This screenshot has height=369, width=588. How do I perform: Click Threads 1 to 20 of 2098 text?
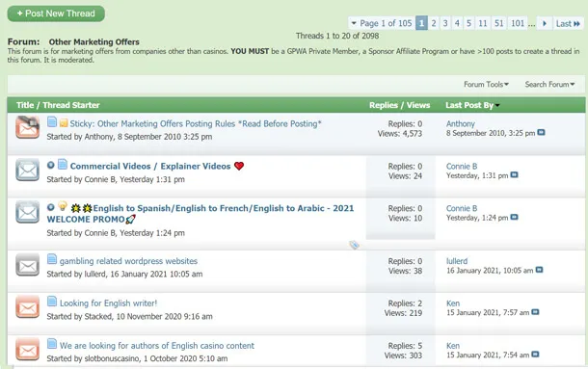point(337,36)
